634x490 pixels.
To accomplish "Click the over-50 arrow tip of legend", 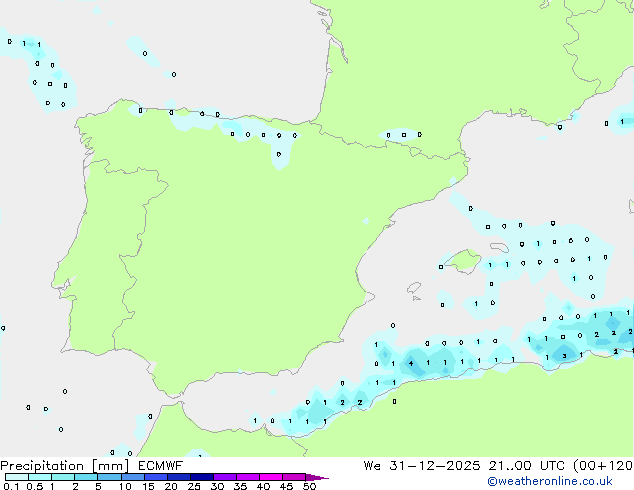I will (317, 477).
